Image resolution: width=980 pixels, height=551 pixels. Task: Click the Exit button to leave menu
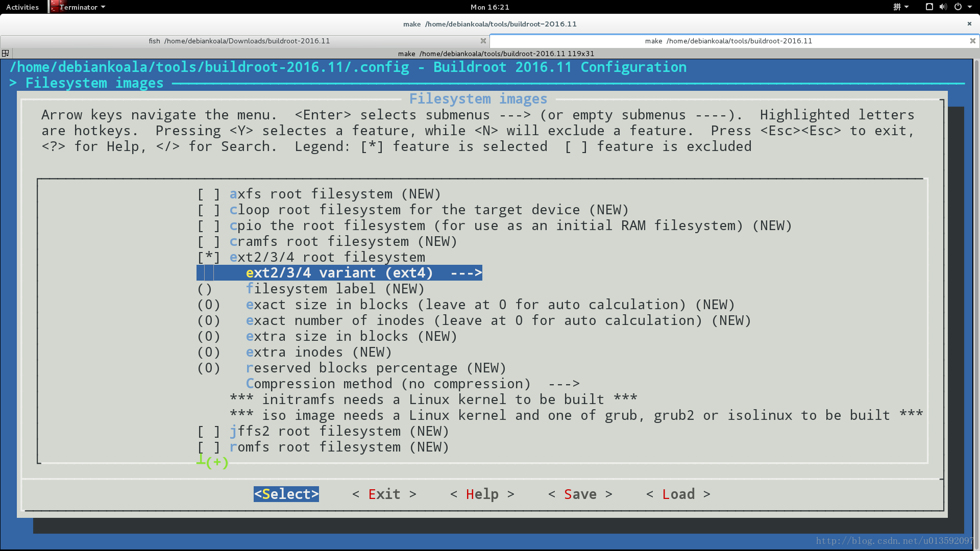coord(384,494)
